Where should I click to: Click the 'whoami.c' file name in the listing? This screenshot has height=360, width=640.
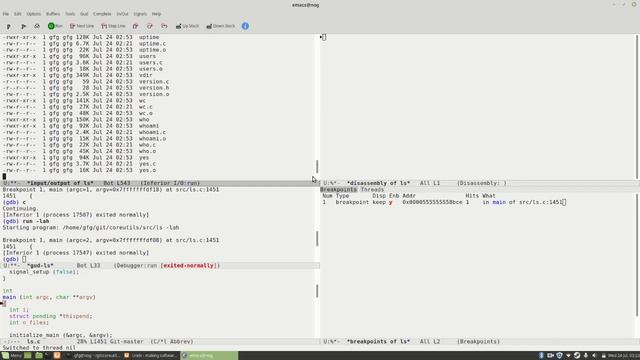(152, 133)
